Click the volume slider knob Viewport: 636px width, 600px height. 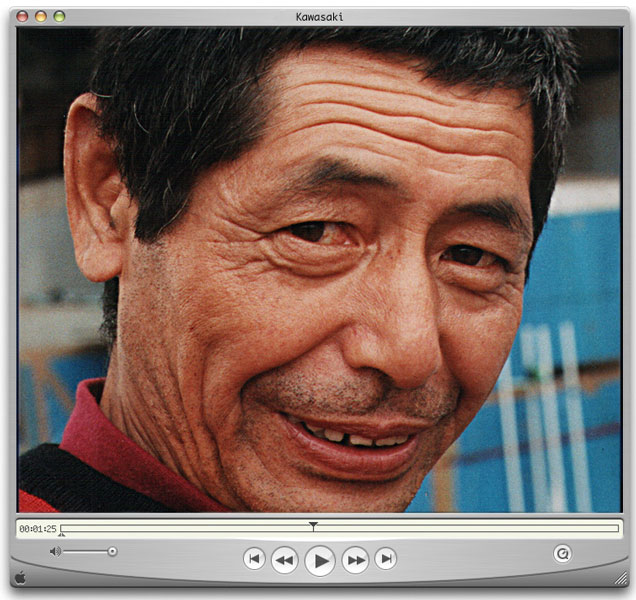pos(112,551)
